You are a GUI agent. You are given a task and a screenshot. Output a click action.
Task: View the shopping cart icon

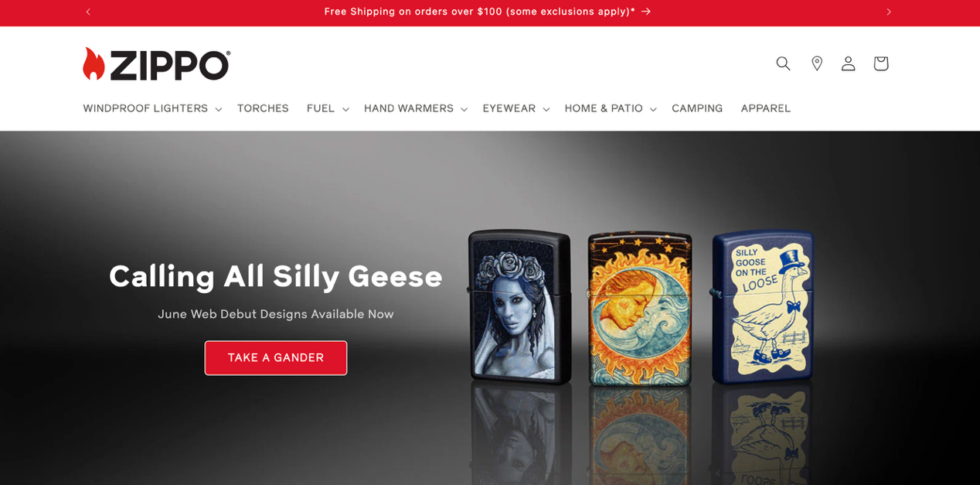pos(881,63)
